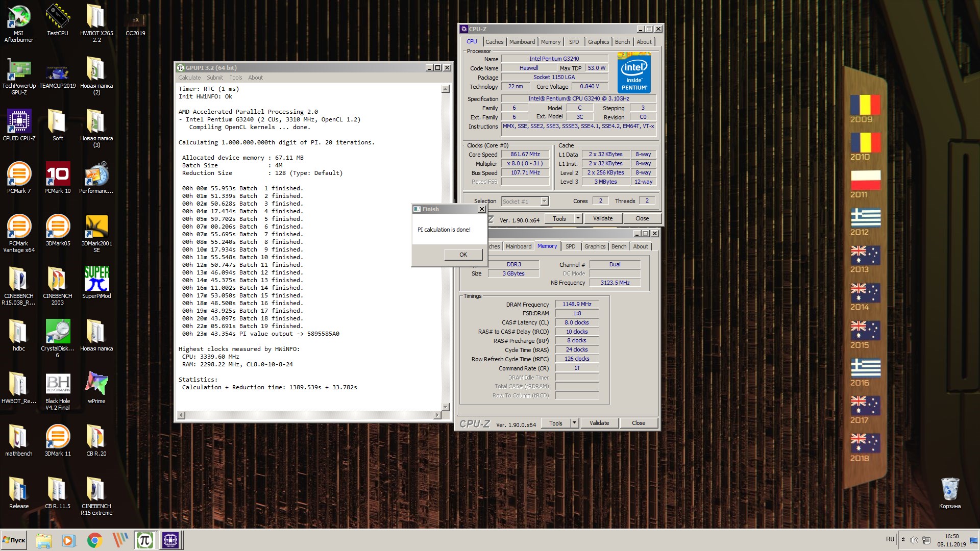Open CB R.20 folder
The height and width of the screenshot is (551, 980).
96,440
